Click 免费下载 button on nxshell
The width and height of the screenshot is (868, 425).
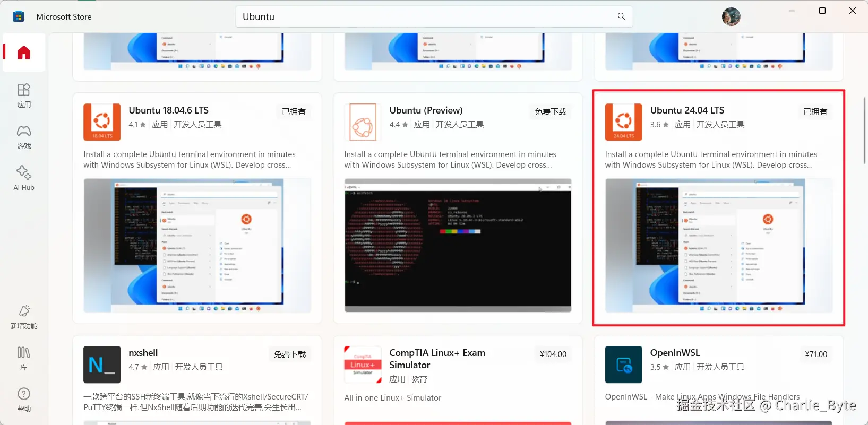290,354
